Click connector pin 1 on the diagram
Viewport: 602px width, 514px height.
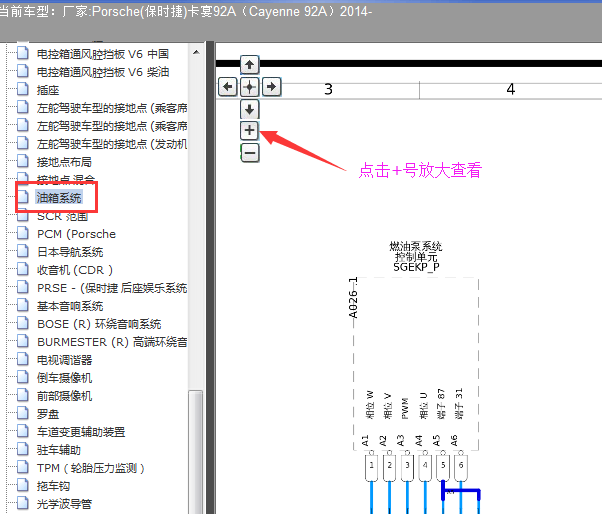(371, 468)
